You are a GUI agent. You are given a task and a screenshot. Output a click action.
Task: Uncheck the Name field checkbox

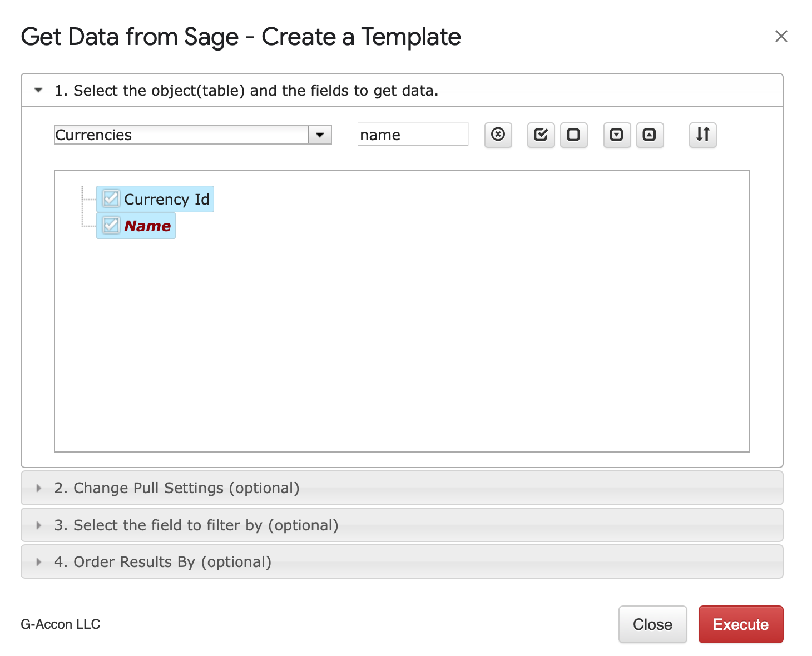(111, 225)
